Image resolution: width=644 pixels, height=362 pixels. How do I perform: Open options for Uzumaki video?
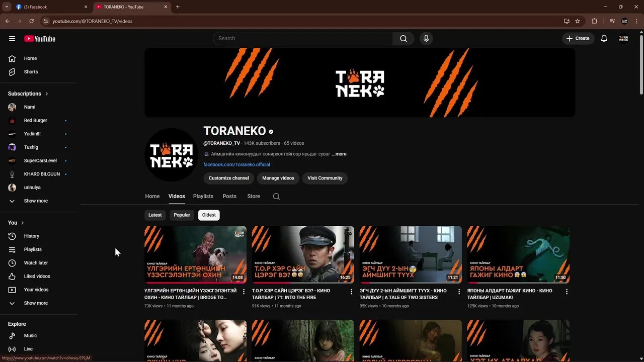567,292
